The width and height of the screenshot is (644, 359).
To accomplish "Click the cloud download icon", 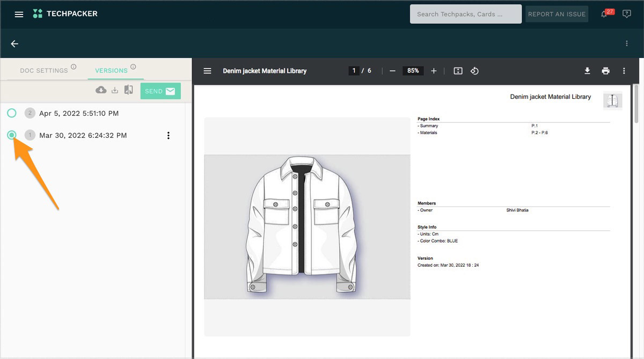I will click(x=101, y=90).
